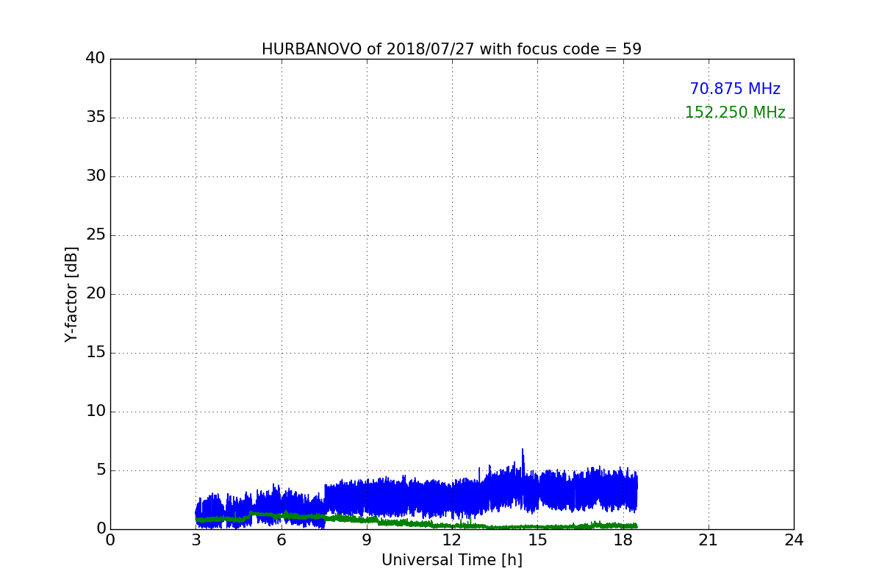The height and width of the screenshot is (588, 882).
Task: Select the blue 70.875 MHz legend label
Action: tap(735, 89)
